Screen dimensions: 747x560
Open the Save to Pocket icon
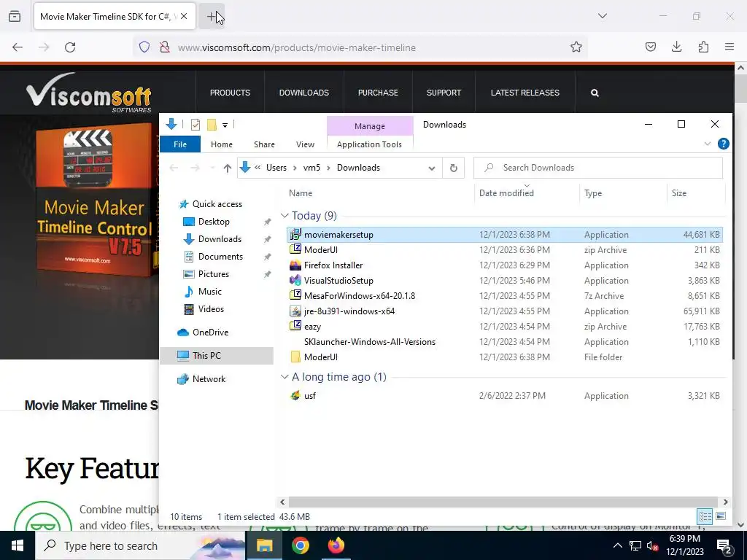pos(650,47)
